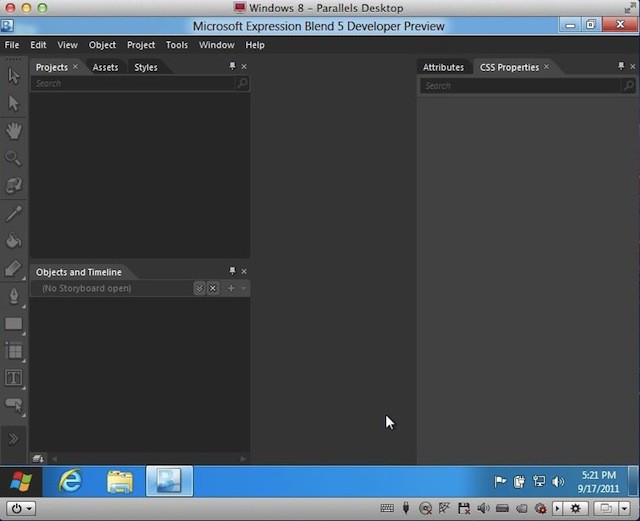Select the Direct Selection tool
The width and height of the screenshot is (640, 521).
[x=14, y=103]
